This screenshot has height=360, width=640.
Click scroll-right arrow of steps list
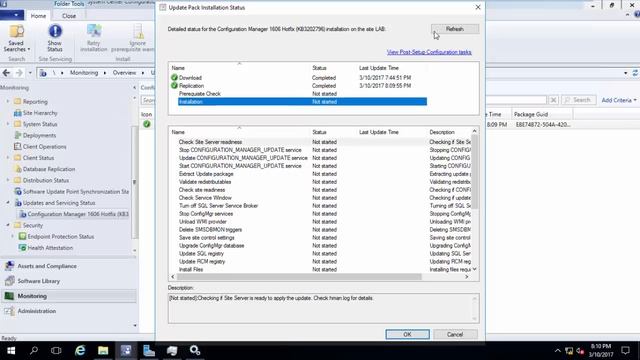tap(467, 277)
